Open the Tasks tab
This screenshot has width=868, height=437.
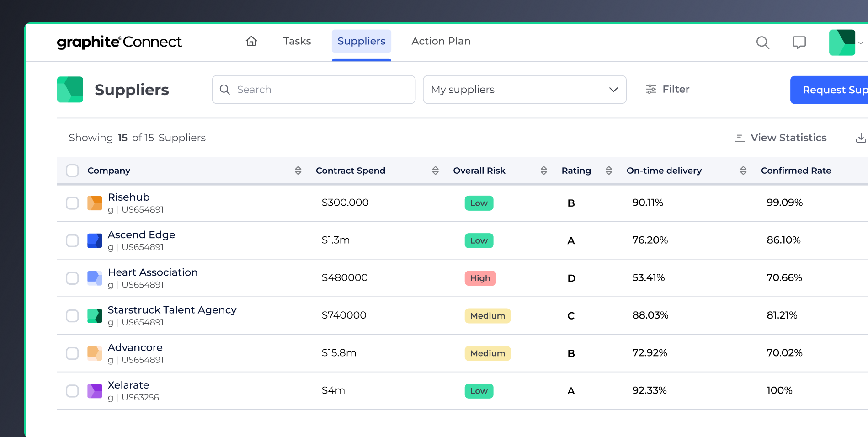point(297,41)
